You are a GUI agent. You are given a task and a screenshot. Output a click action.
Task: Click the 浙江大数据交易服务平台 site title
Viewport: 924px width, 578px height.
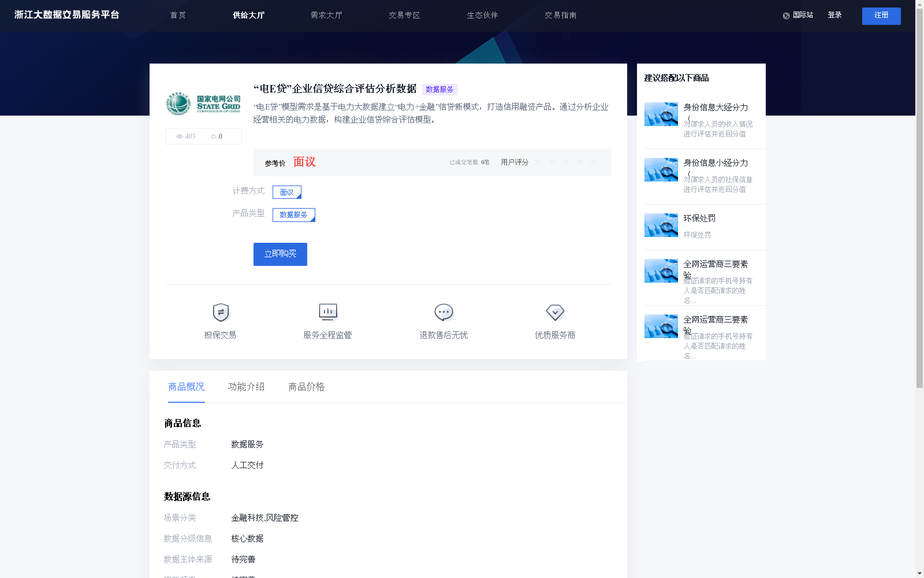point(67,15)
